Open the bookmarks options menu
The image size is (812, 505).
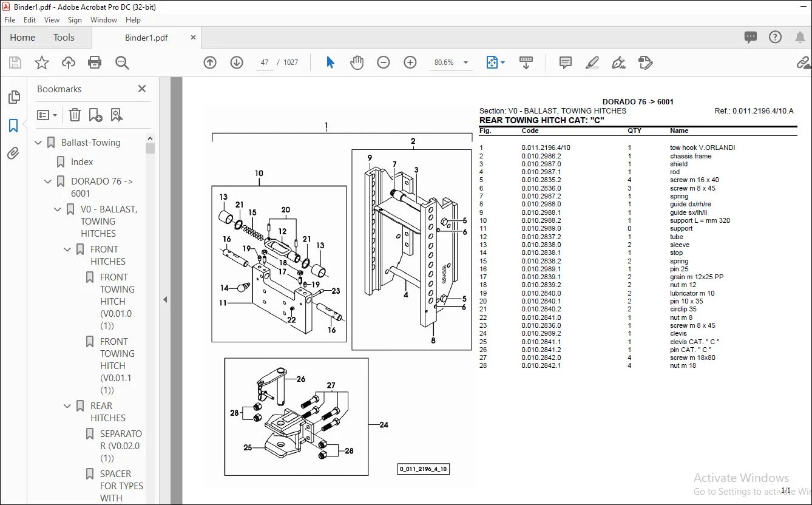[47, 115]
